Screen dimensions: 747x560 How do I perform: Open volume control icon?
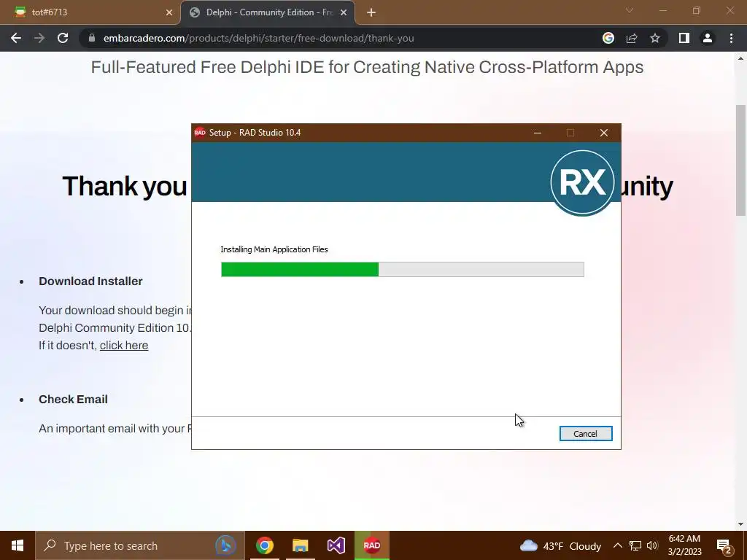pos(652,545)
